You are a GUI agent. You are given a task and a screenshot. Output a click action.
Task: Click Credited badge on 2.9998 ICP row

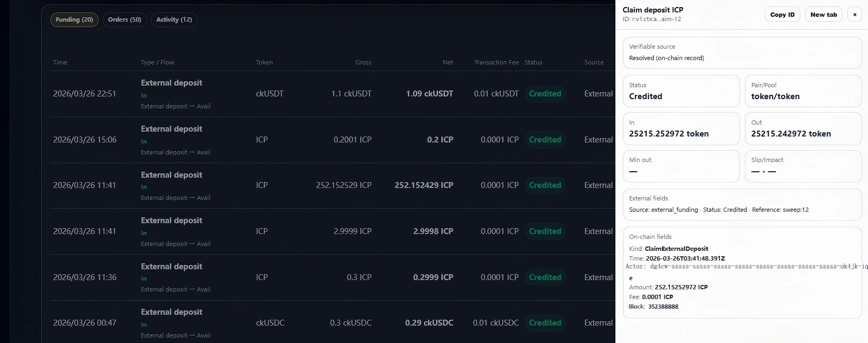click(545, 231)
